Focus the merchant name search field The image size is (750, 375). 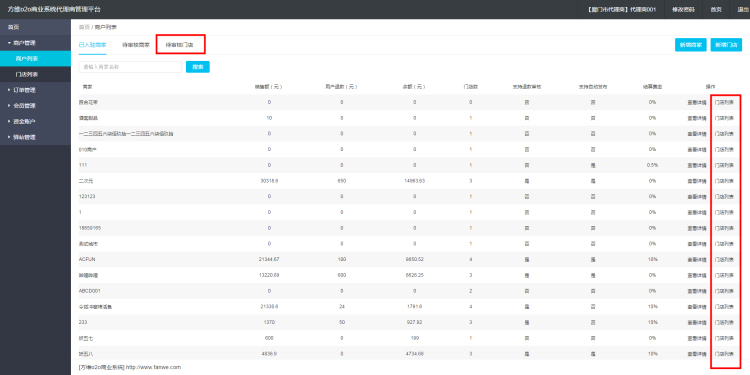(130, 67)
